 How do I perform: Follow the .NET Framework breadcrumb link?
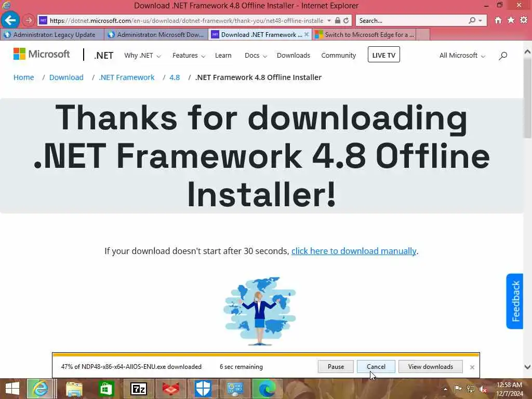coord(127,77)
